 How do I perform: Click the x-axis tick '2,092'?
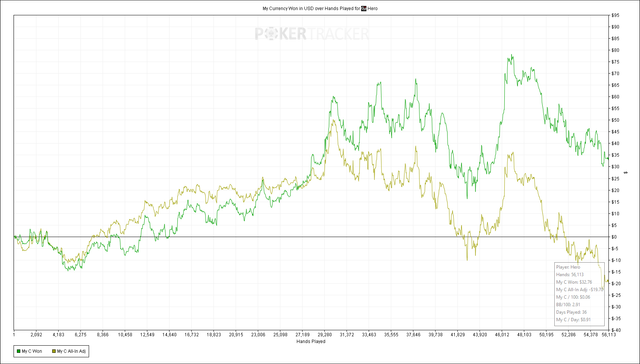click(36, 335)
